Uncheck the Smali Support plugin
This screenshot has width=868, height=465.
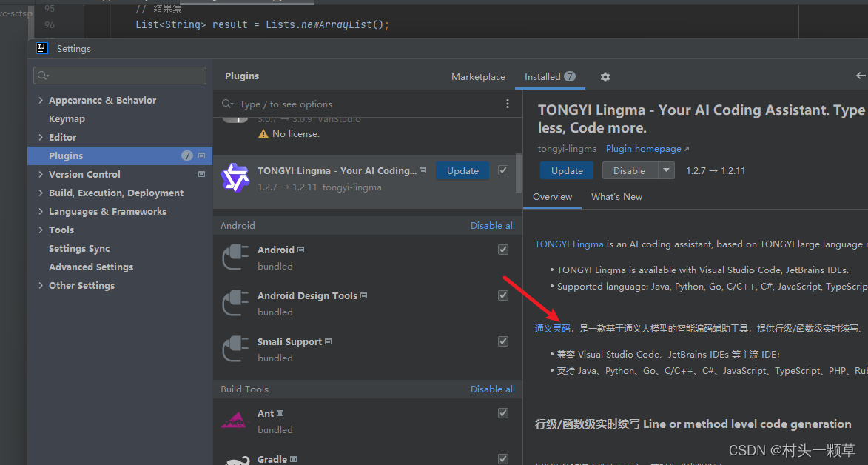tap(503, 341)
